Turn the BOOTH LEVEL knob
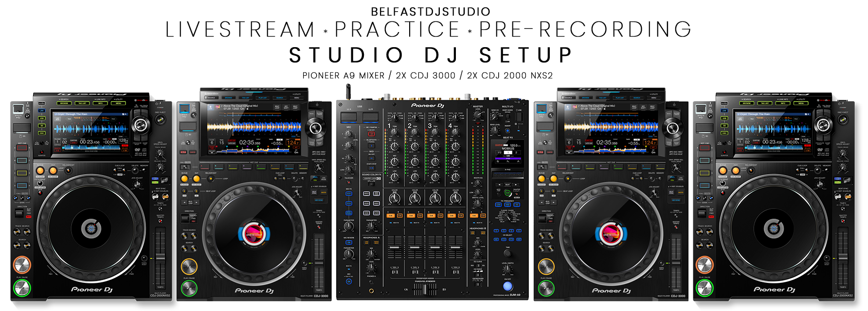Viewport: 868px width, 311px height. click(x=478, y=204)
